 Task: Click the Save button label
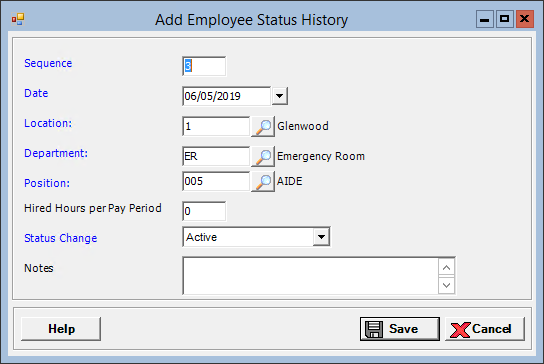pos(403,329)
